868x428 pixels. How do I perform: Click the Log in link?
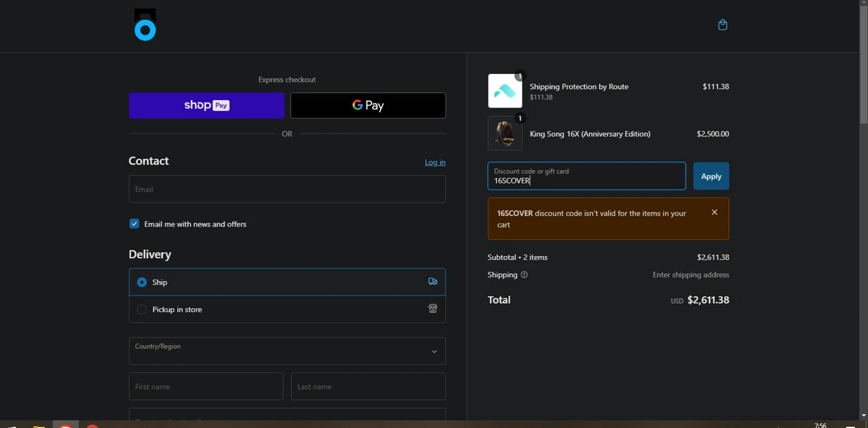point(435,162)
